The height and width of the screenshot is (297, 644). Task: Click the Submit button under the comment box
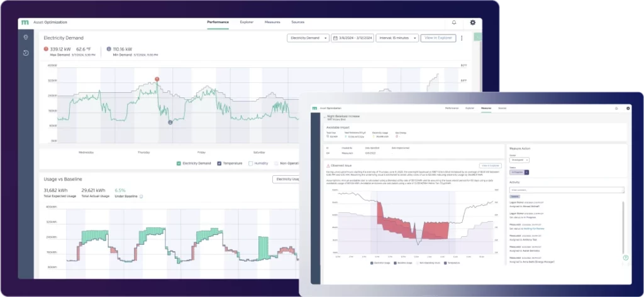[514, 197]
